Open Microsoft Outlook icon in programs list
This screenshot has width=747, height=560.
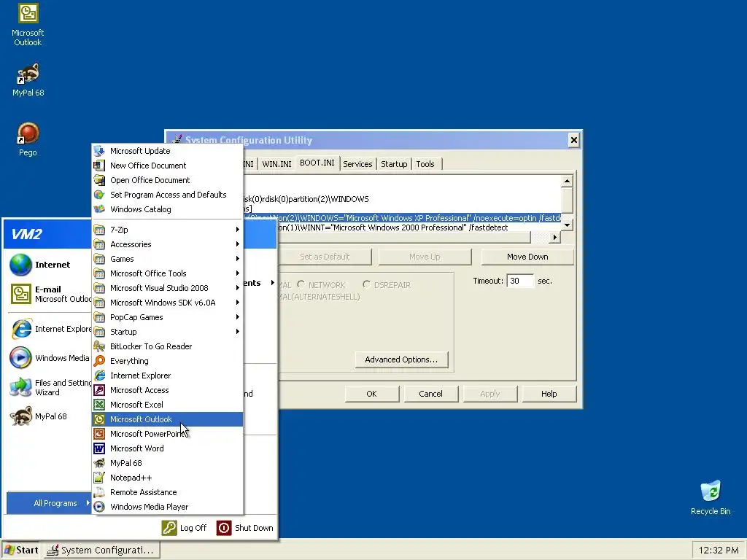[x=99, y=419]
